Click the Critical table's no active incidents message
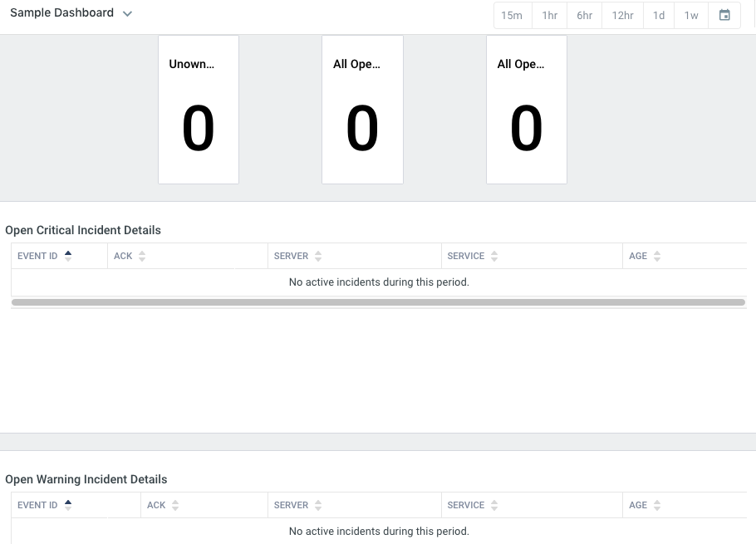 click(379, 282)
